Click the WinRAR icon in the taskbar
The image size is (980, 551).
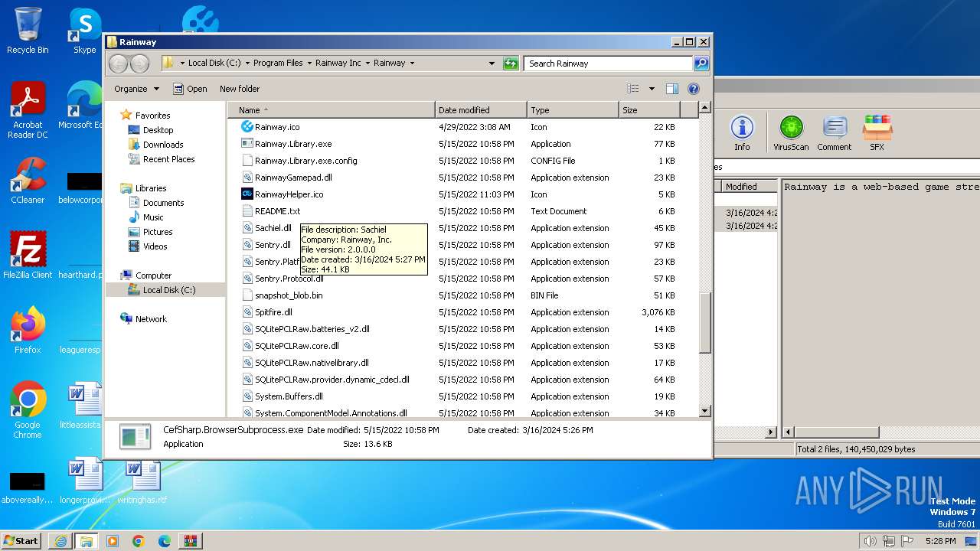(x=190, y=541)
